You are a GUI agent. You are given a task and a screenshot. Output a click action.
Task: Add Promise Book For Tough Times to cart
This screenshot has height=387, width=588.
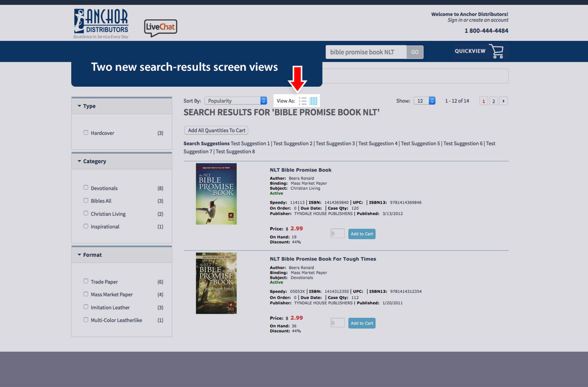[x=362, y=323]
